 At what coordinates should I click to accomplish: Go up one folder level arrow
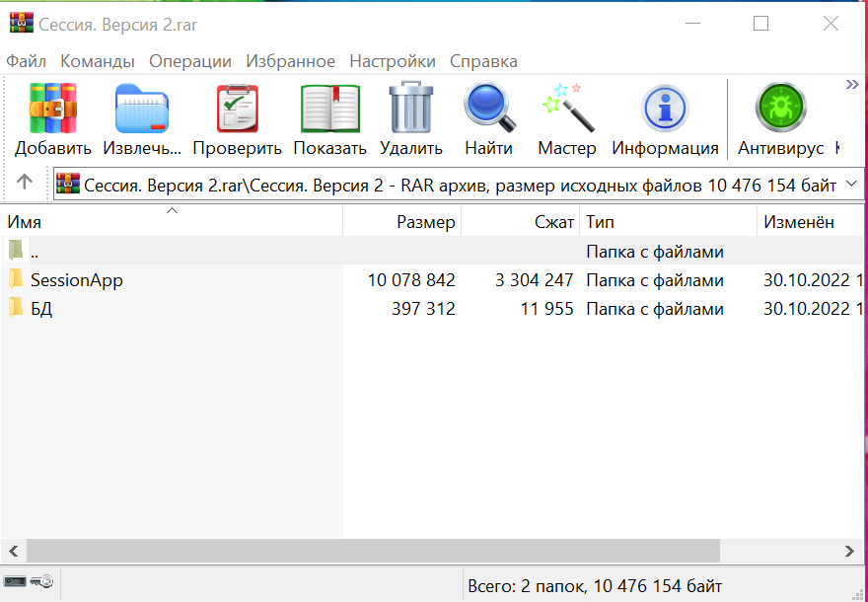[x=25, y=183]
